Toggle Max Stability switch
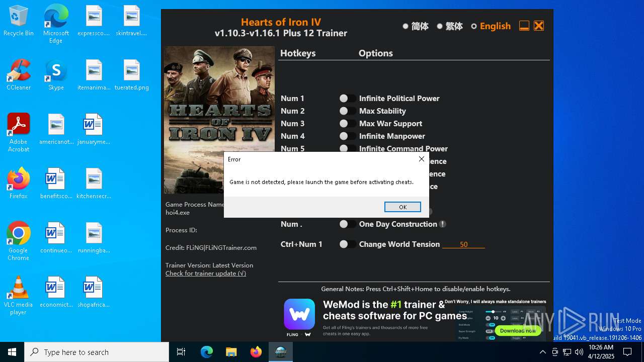This screenshot has height=362, width=644. point(347,111)
